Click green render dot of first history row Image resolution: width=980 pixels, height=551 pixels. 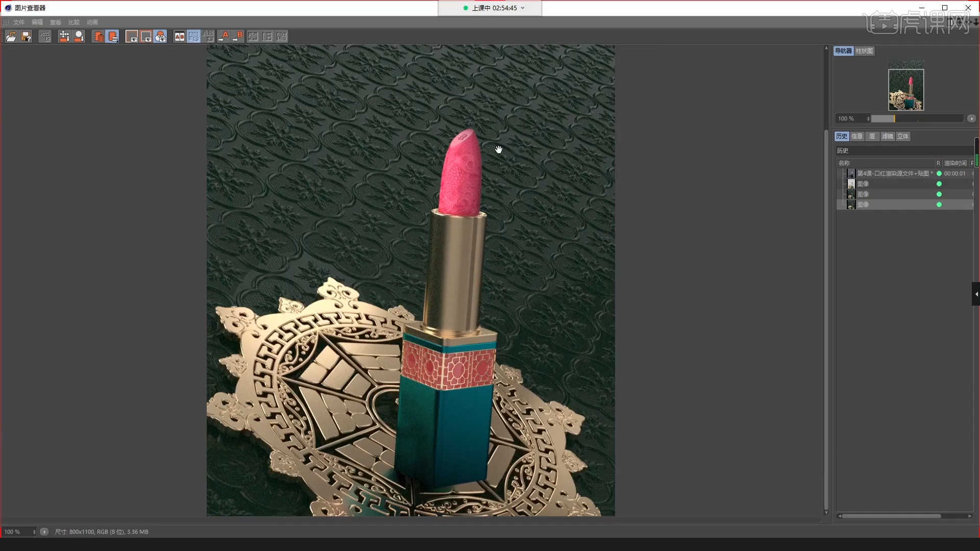939,173
